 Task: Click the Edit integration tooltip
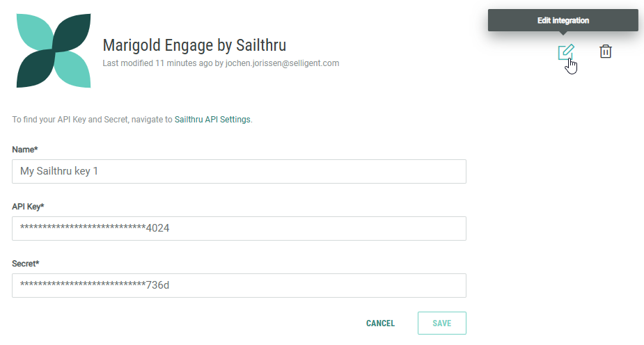click(x=563, y=20)
